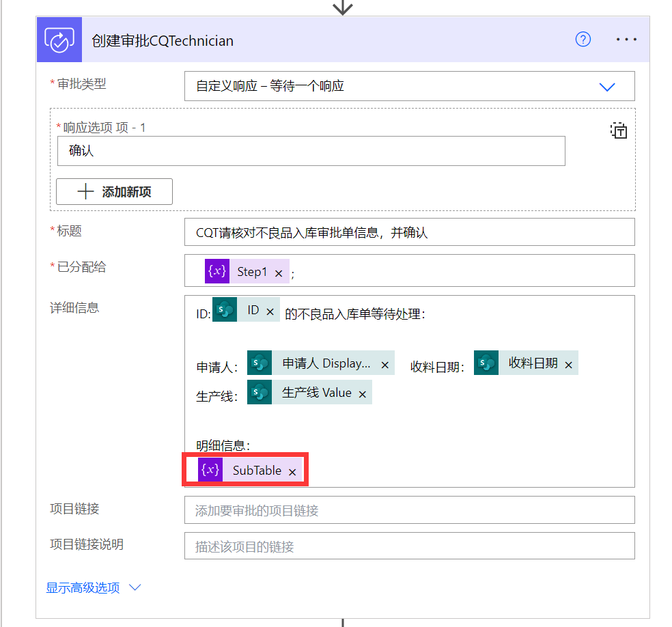Click the SharePoint icon of ID token

coord(225,309)
